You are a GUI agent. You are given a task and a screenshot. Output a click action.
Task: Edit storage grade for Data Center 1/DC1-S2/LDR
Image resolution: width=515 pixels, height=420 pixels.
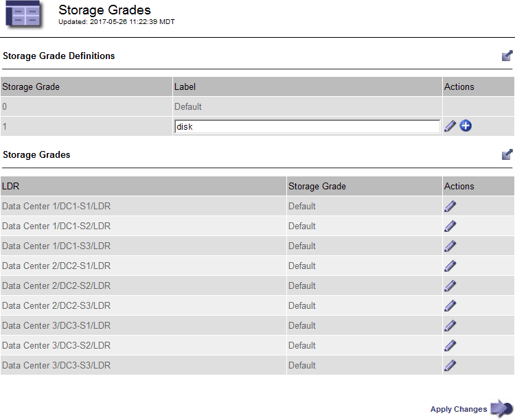point(450,226)
